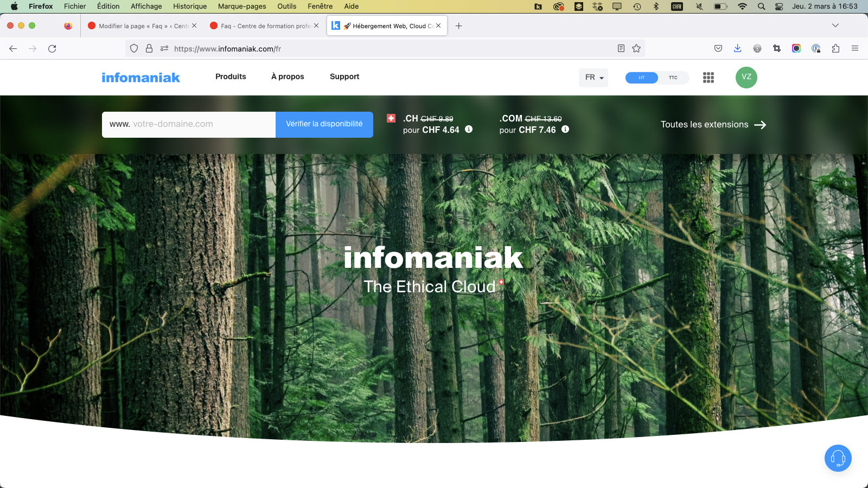
Task: Click the browser back arrow
Action: pyautogui.click(x=13, y=49)
